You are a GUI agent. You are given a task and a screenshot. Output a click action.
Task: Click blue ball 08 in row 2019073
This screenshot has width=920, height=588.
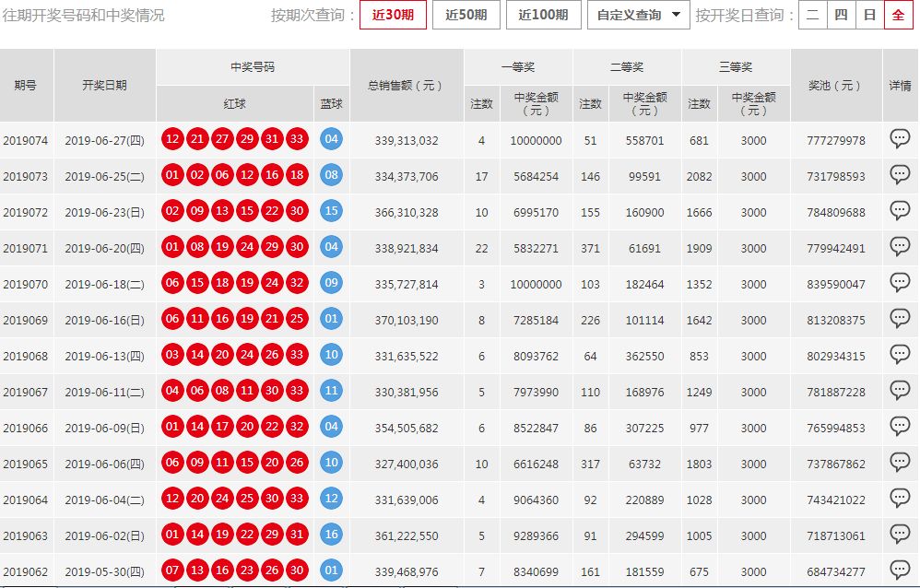coord(332,175)
